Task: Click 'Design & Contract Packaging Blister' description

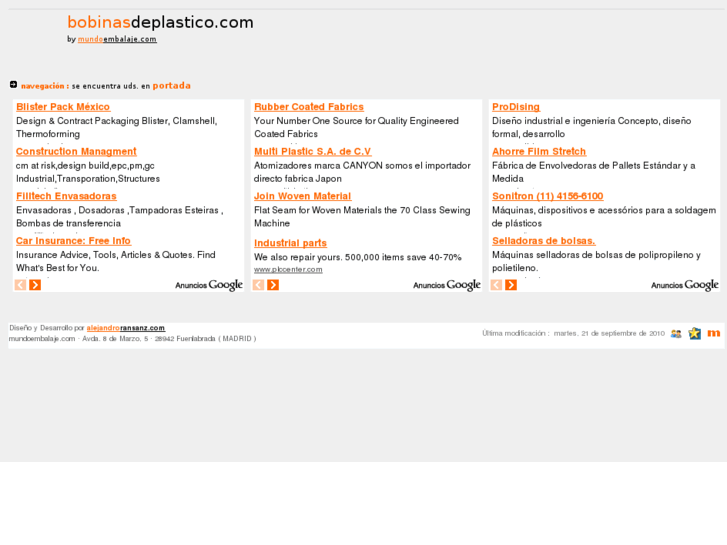Action: pyautogui.click(x=116, y=127)
